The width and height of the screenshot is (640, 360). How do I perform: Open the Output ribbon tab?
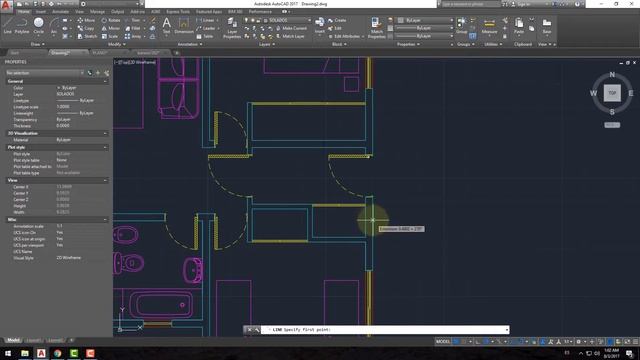pyautogui.click(x=118, y=12)
